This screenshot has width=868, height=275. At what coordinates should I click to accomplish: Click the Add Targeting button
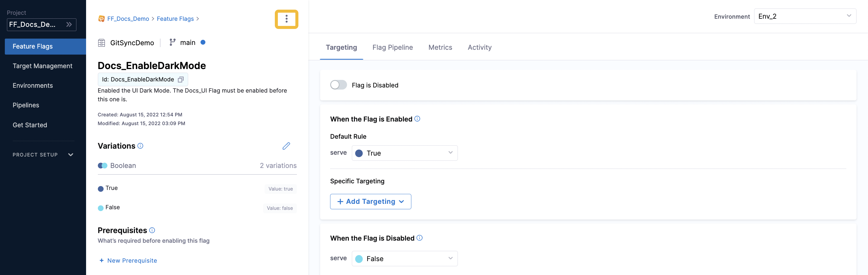[370, 201]
